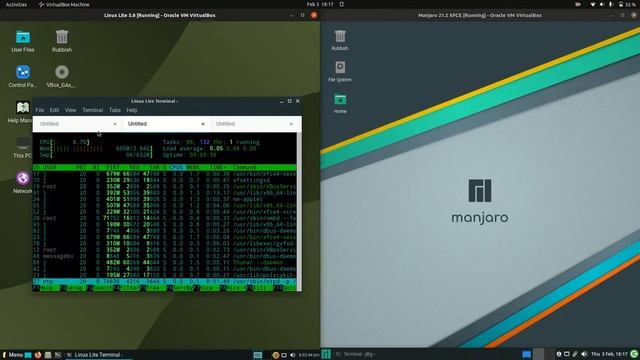Open Linux Lite Menu button in taskbar
Image resolution: width=640 pixels, height=360 pixels.
point(13,355)
